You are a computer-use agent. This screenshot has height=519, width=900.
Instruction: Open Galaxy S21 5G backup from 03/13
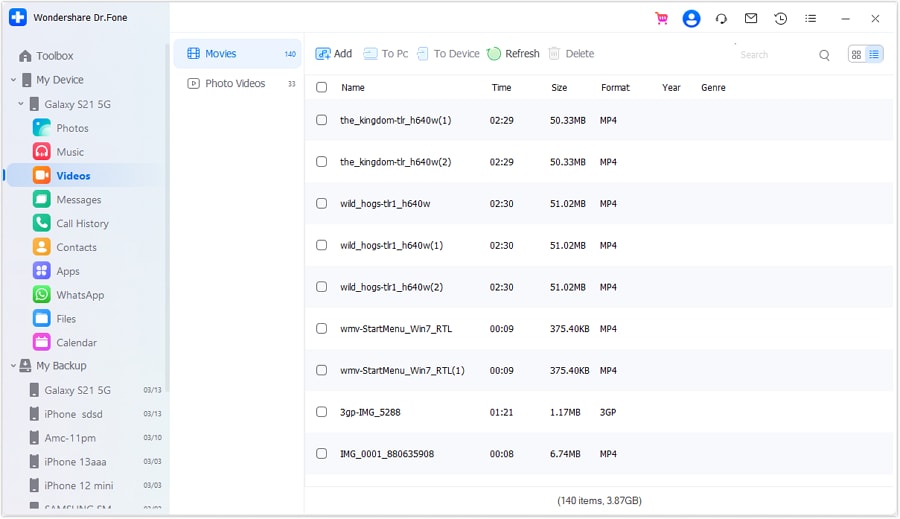[x=95, y=390]
